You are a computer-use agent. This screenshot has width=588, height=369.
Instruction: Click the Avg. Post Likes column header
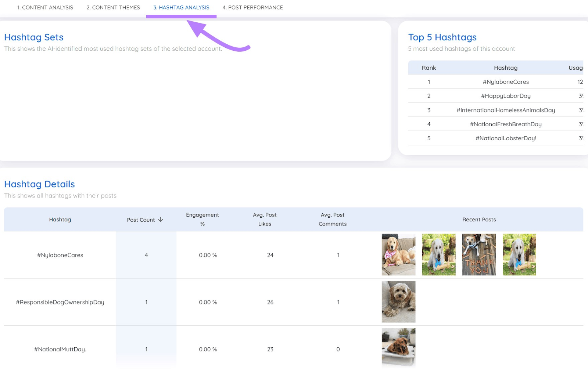pos(265,219)
